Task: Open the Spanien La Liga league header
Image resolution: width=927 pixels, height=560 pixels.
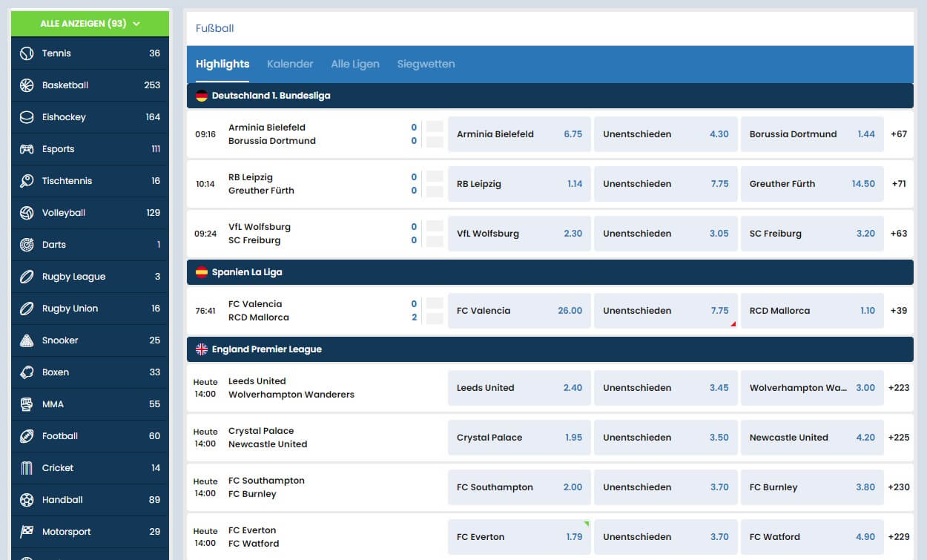Action: click(550, 272)
